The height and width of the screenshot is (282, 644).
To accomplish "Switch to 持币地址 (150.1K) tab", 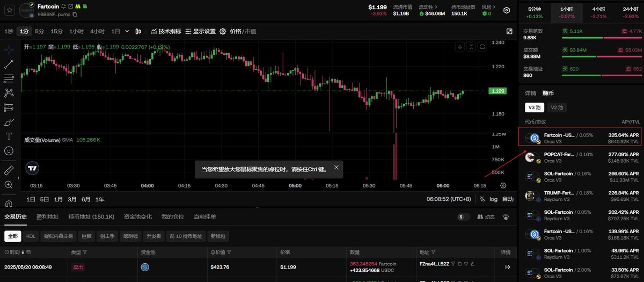I will click(91, 217).
